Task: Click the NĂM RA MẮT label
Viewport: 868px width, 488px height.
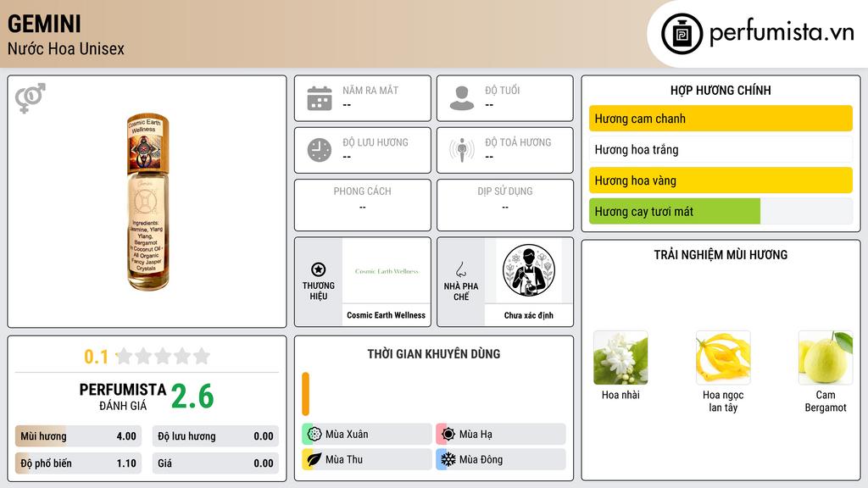Action: pos(370,90)
